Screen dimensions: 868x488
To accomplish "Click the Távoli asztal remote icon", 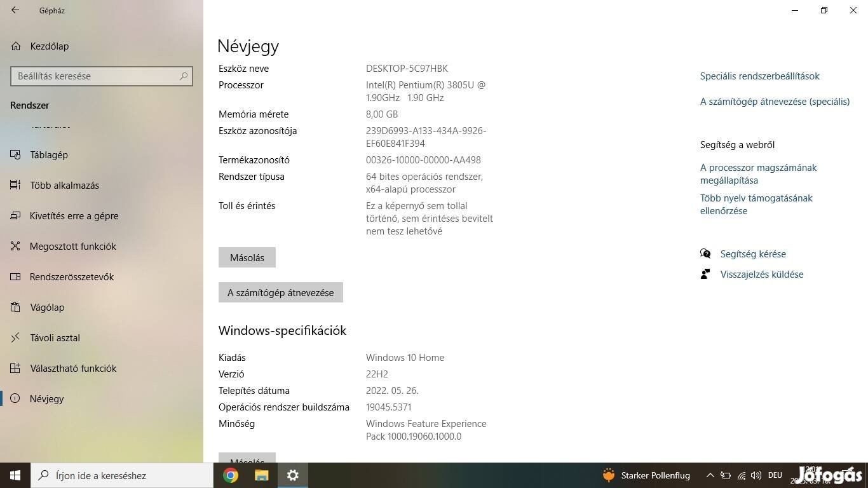I will point(16,337).
